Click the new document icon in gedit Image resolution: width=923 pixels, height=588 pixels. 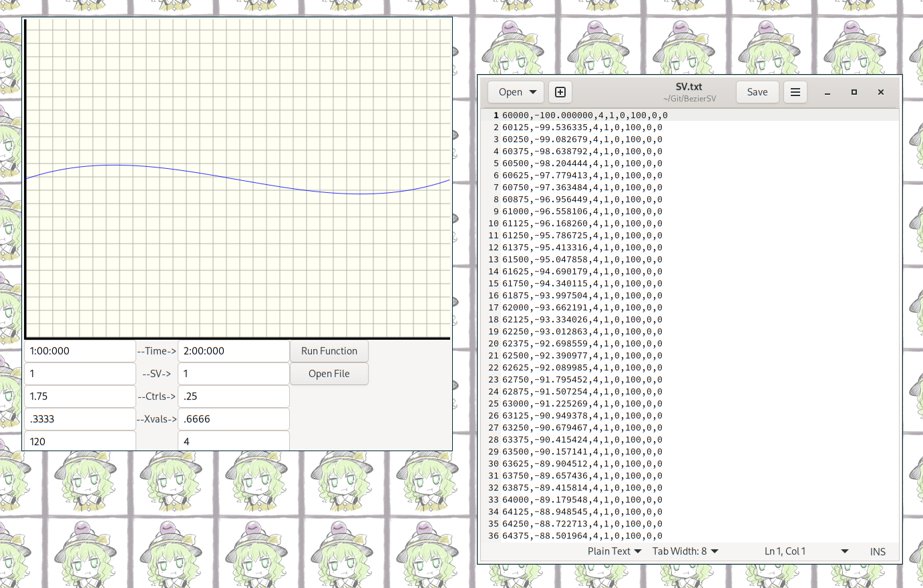click(x=560, y=92)
